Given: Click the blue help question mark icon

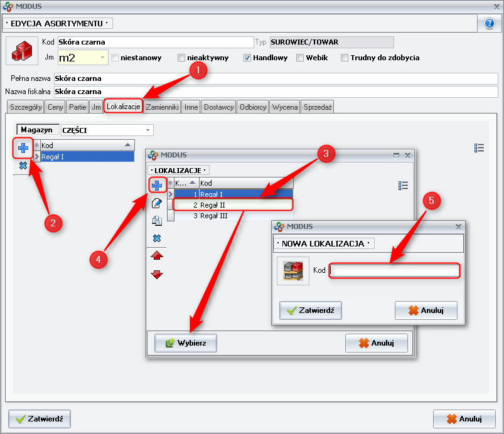Looking at the screenshot, I should (490, 23).
